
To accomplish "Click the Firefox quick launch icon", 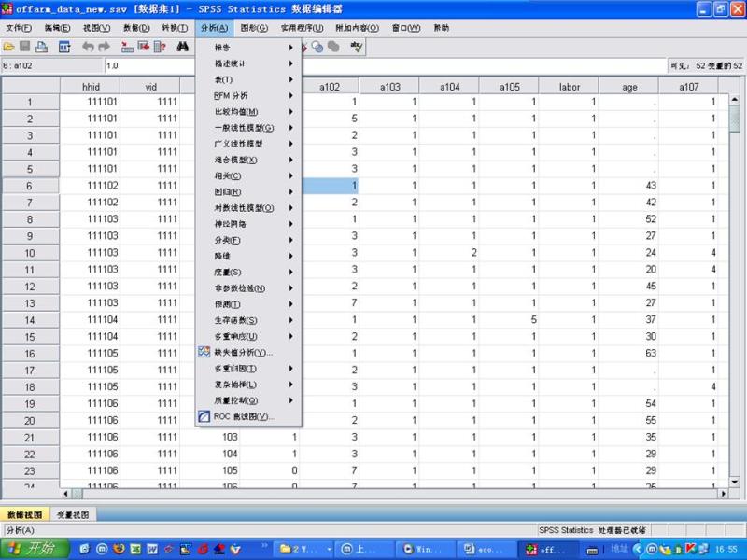I will coord(119,549).
